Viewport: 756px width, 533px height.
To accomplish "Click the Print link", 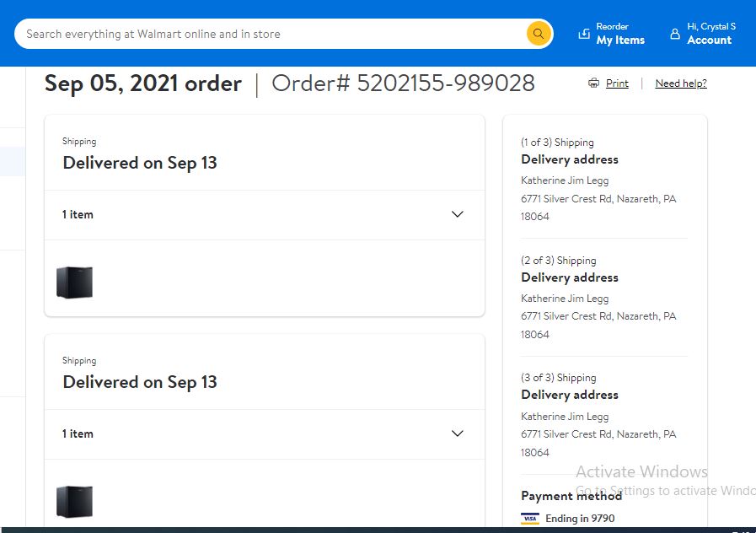I will (x=617, y=83).
